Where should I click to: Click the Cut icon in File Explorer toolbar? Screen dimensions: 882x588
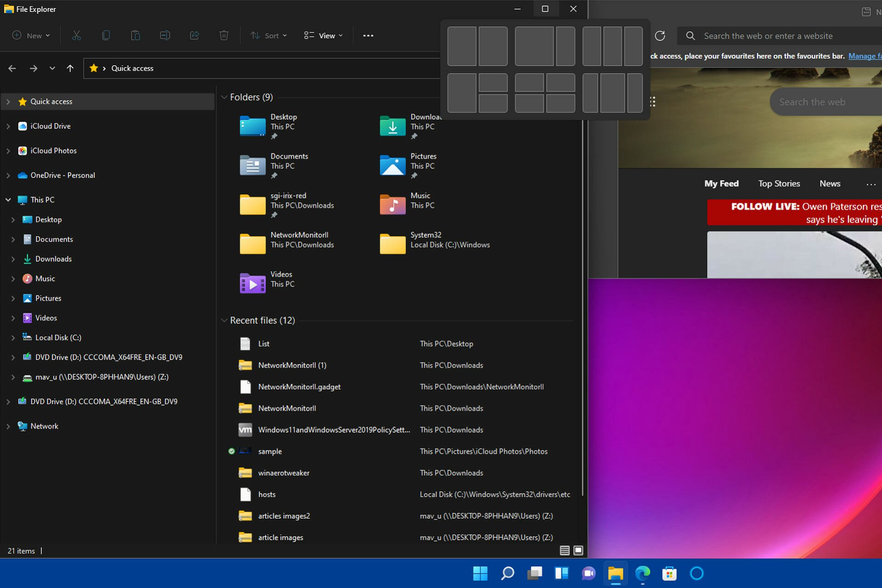pos(76,35)
